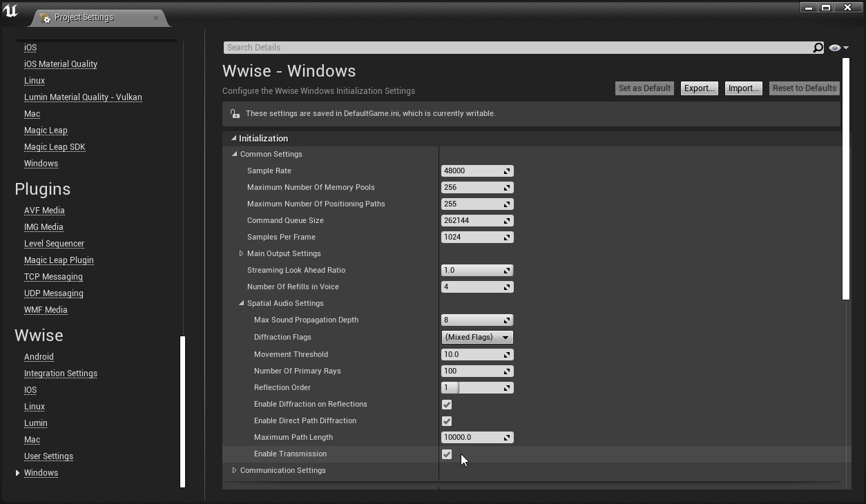
Task: Toggle the Enable Transmission checkbox
Action: coord(447,454)
